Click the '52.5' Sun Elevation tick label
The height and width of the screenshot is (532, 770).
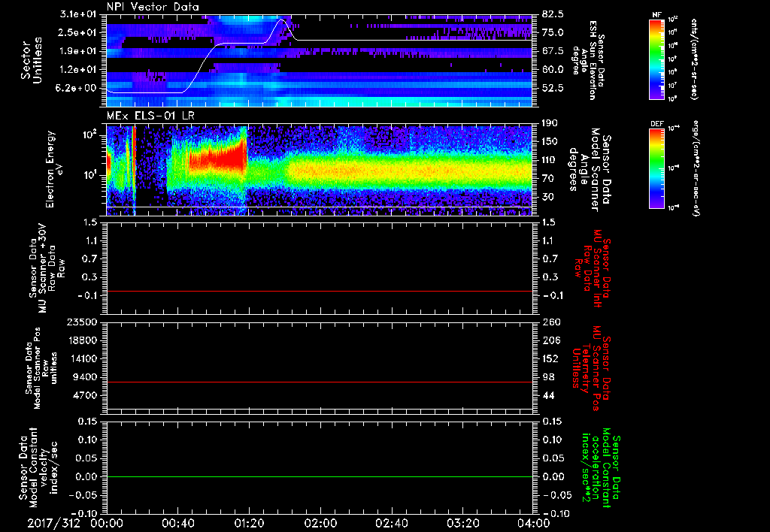[x=553, y=89]
